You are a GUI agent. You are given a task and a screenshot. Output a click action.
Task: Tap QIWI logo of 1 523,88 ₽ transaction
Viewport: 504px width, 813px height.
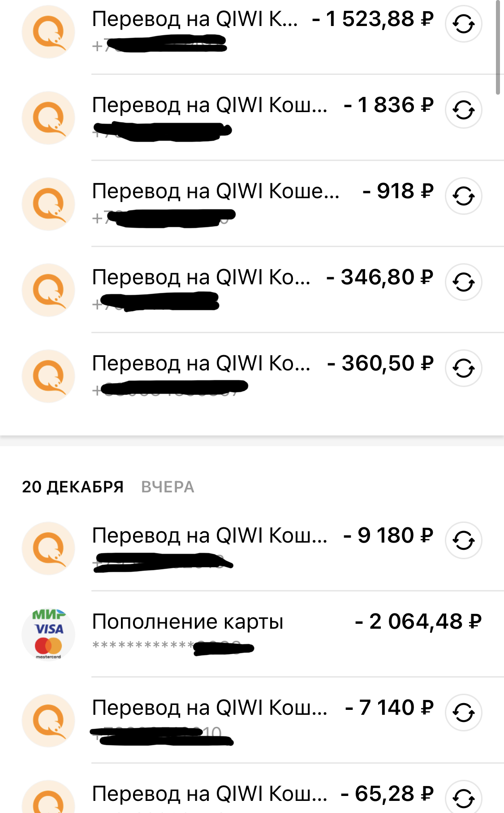[48, 32]
